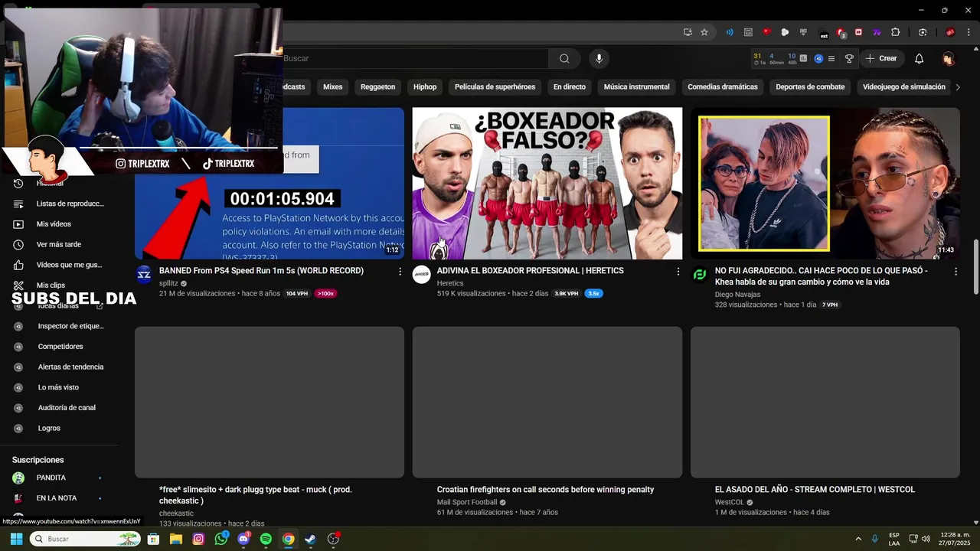Select Comedias dramáticas chip
The image size is (980, 551).
(x=723, y=87)
